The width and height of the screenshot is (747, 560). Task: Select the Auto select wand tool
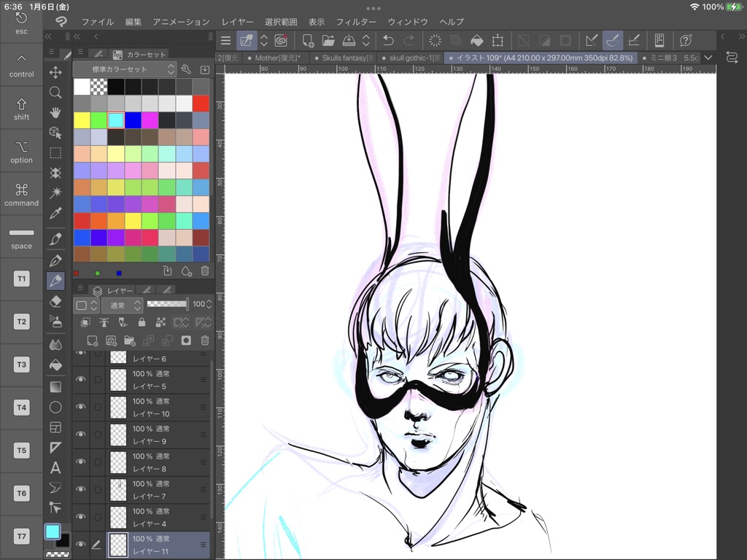tap(55, 192)
